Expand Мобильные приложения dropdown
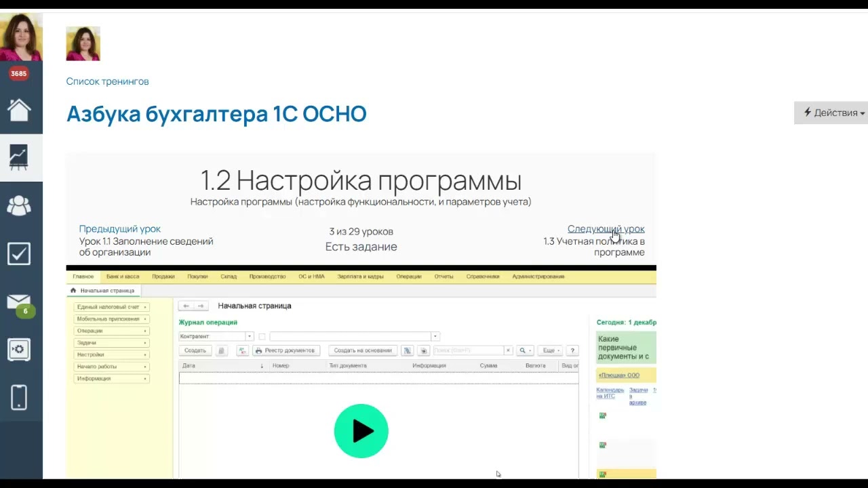The width and height of the screenshot is (868, 488). pos(111,319)
